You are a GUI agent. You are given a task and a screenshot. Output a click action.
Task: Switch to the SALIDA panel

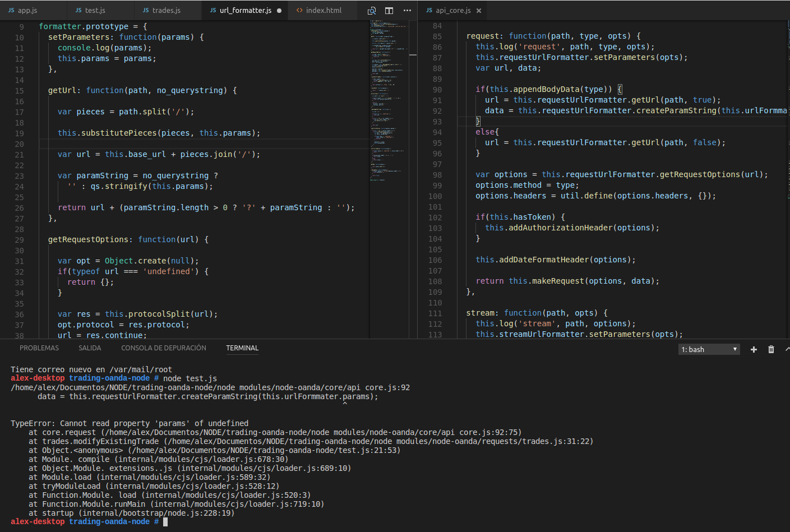[90, 348]
